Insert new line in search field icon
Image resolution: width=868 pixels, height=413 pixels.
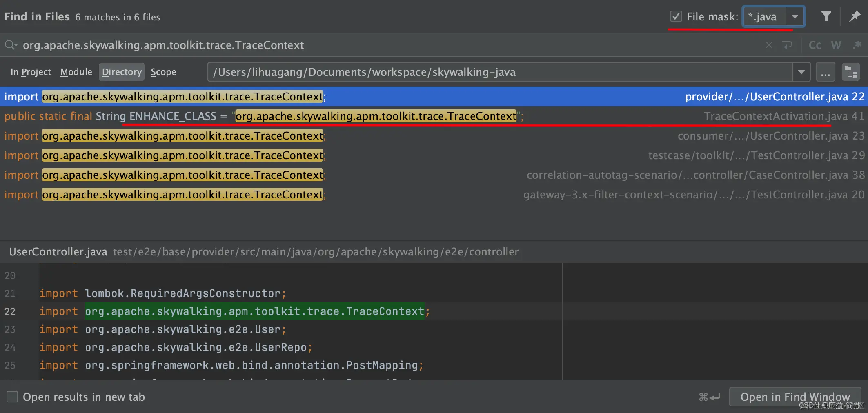click(788, 45)
